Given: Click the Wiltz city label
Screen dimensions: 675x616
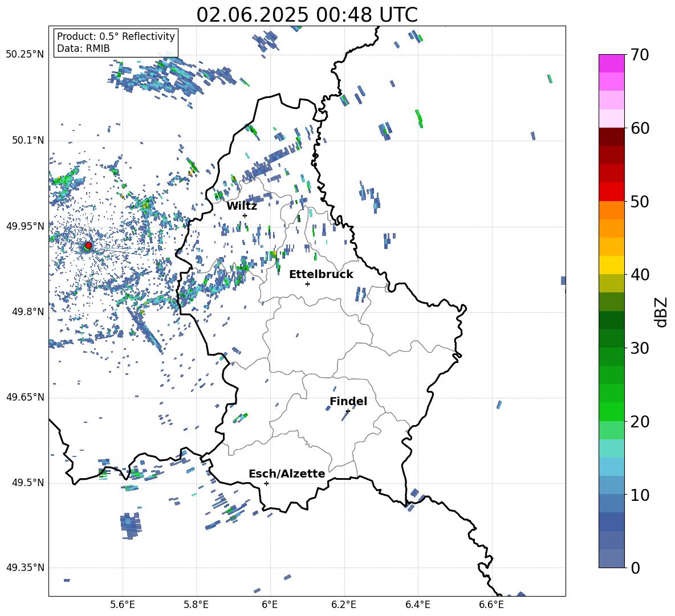Looking at the screenshot, I should (x=242, y=206).
